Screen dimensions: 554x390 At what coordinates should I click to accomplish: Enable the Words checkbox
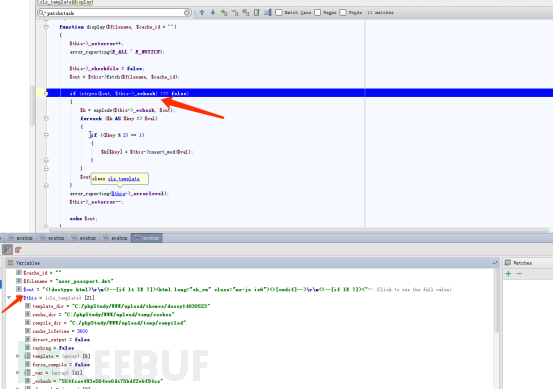[x=343, y=13]
